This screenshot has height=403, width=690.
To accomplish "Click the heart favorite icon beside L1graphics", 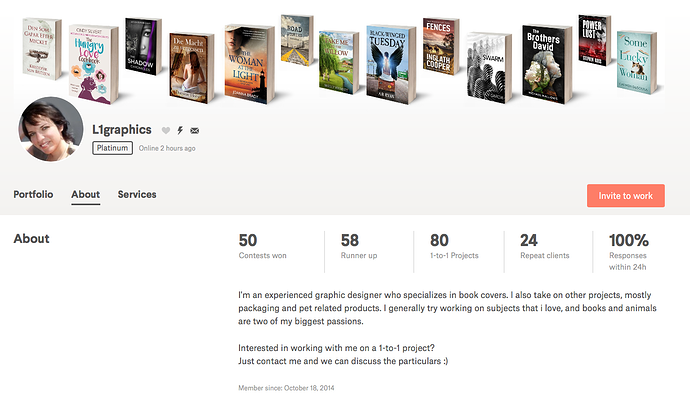I will pos(166,131).
